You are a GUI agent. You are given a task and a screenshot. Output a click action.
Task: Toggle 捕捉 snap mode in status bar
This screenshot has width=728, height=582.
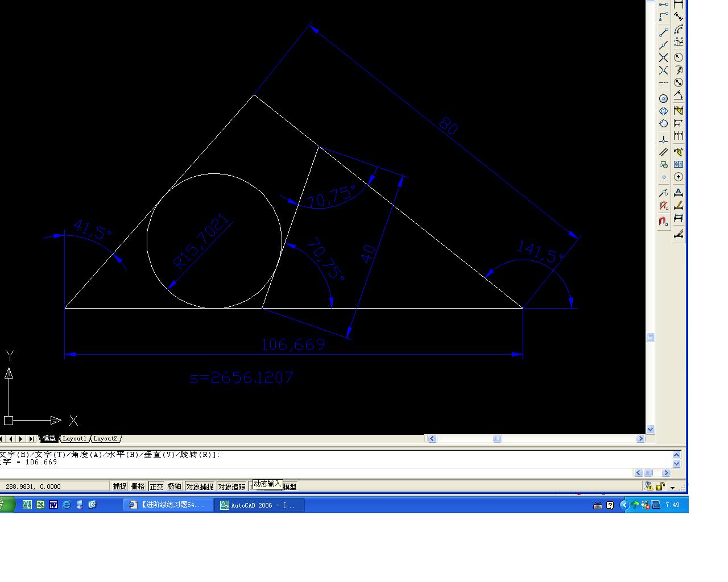click(x=119, y=487)
